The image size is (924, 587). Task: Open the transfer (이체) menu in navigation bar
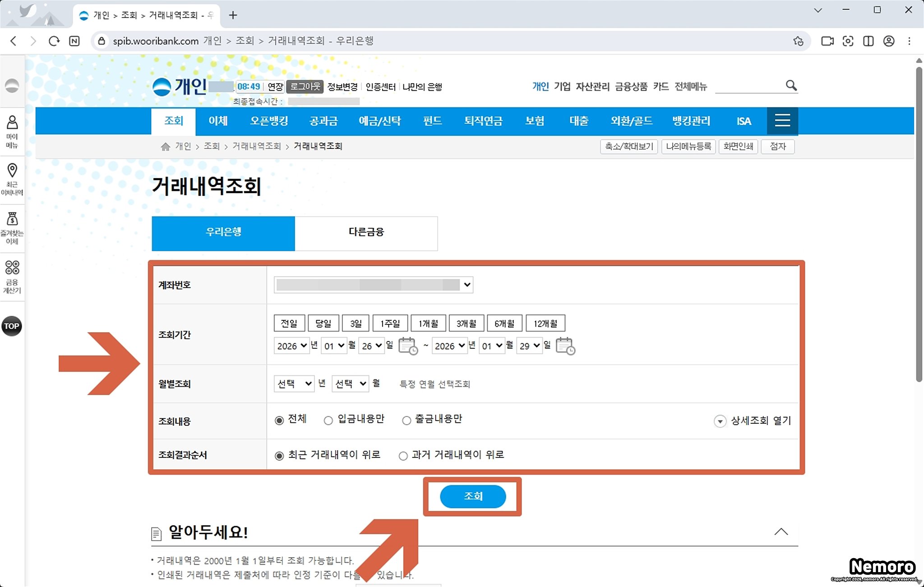tap(218, 121)
